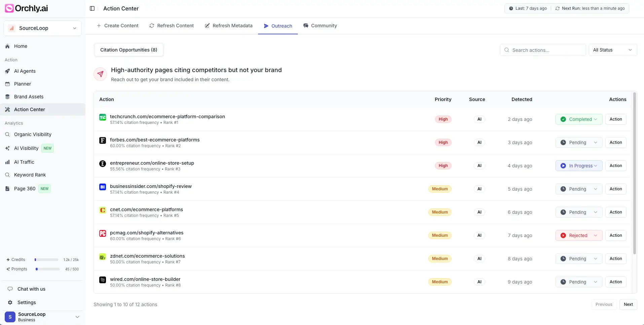Click the Credits usage progress bar

(46, 259)
